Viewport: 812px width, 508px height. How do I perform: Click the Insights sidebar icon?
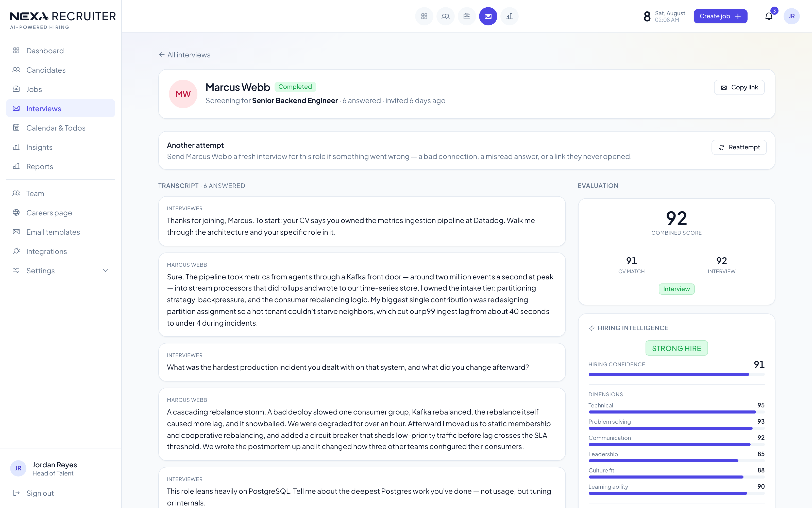pos(16,147)
